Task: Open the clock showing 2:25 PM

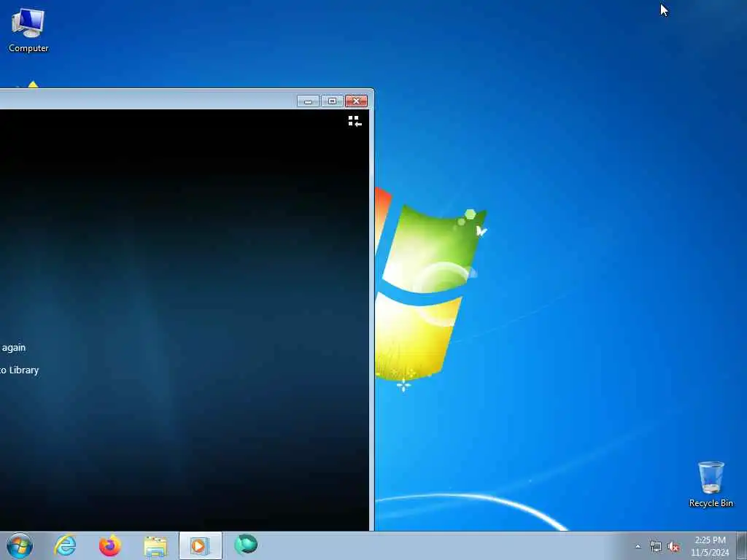Action: pyautogui.click(x=710, y=545)
